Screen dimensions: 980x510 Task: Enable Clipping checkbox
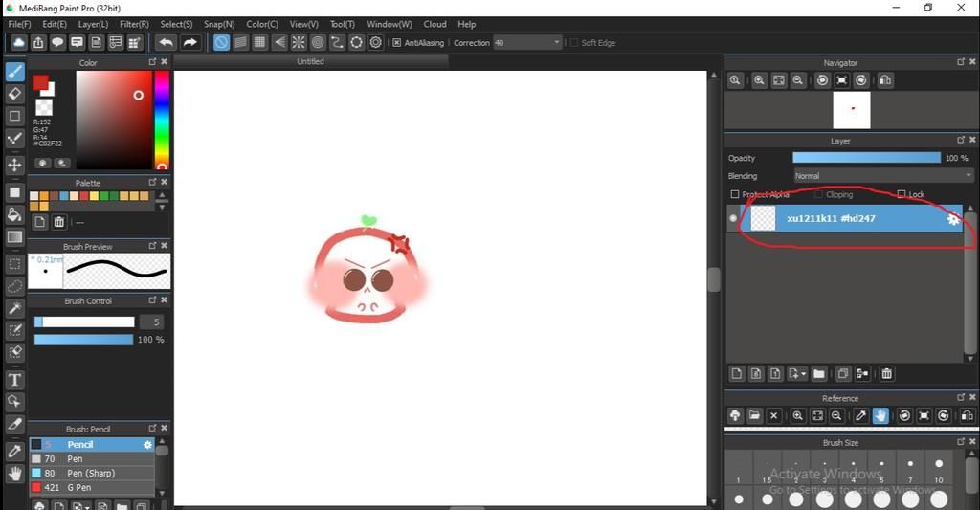818,194
